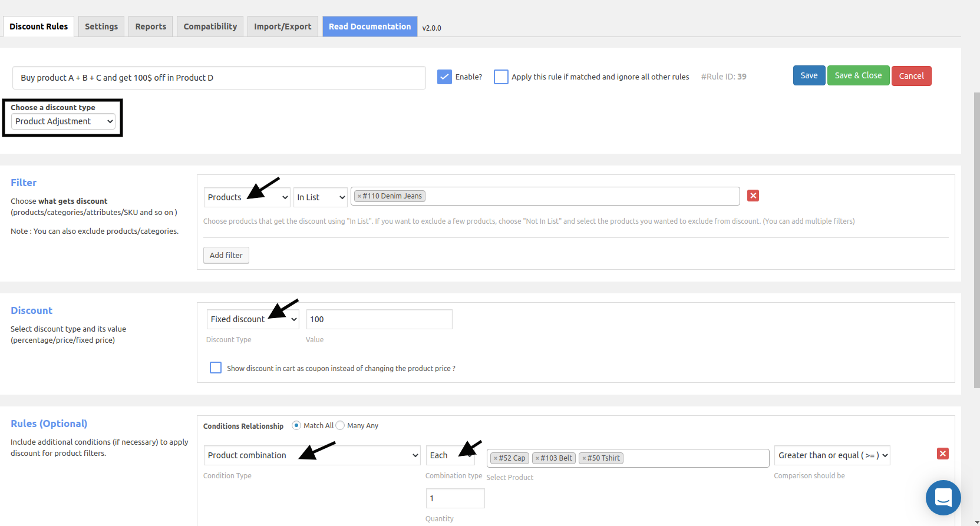Image resolution: width=980 pixels, height=526 pixels.
Task: Expand the In List filter dropdown
Action: coord(321,197)
